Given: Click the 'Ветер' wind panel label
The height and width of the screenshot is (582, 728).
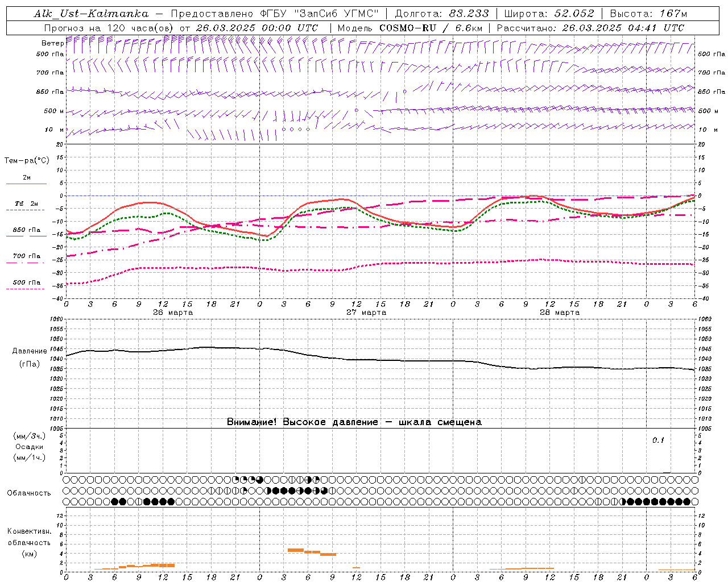Looking at the screenshot, I should pos(52,43).
